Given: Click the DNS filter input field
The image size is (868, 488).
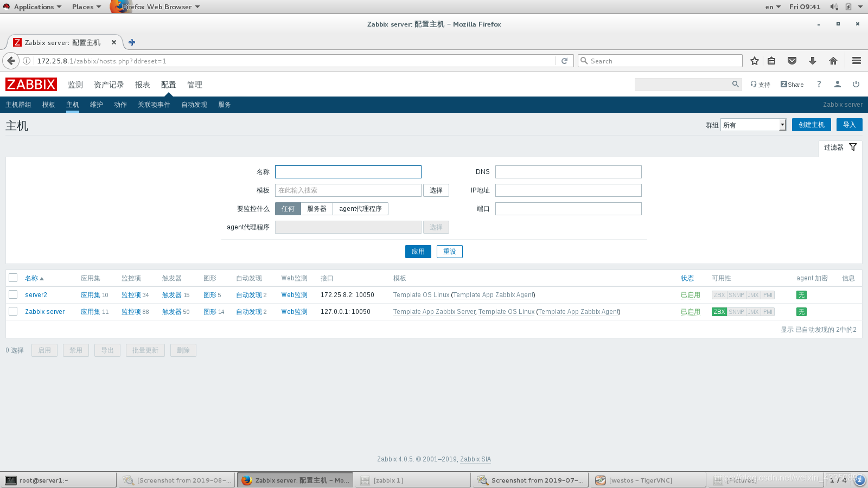Looking at the screenshot, I should pyautogui.click(x=569, y=172).
